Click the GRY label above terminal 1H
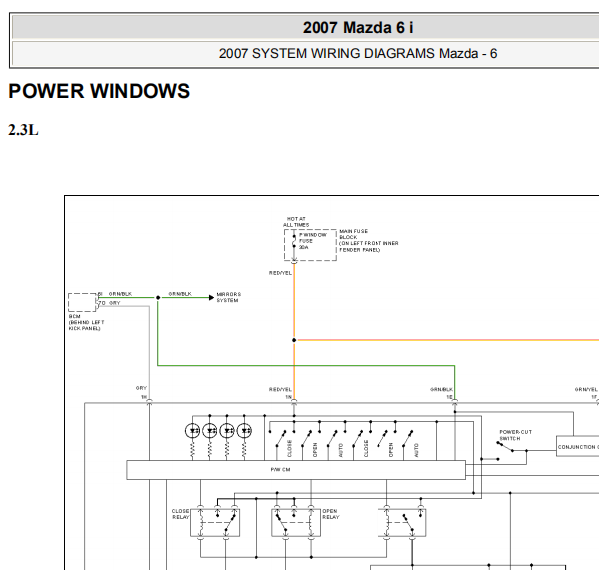The width and height of the screenshot is (599, 570). tap(141, 388)
